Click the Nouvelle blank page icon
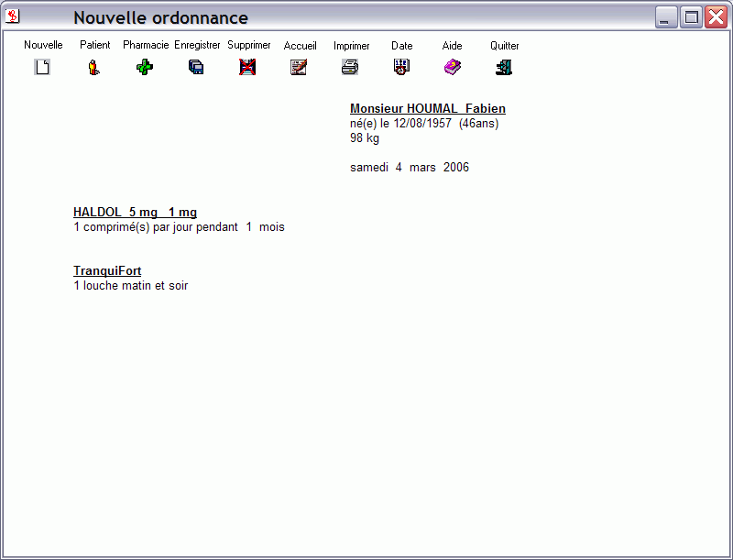Viewport: 733px width, 560px height. (x=42, y=67)
